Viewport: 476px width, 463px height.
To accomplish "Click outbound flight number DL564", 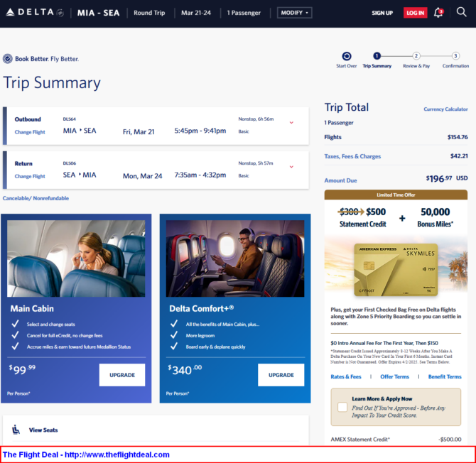I will click(69, 119).
